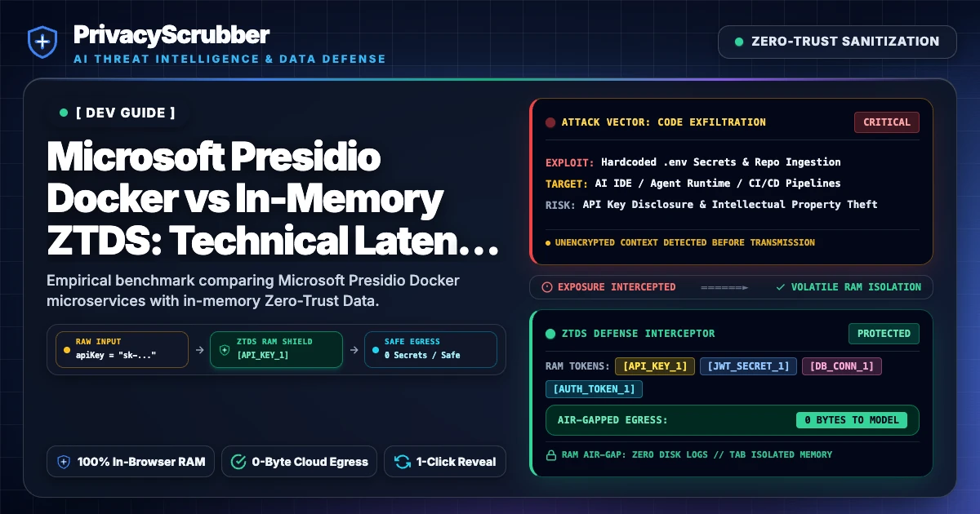Image resolution: width=980 pixels, height=514 pixels.
Task: Click the checkmark beside VOLATILE RAM ISOLATION
Action: (x=781, y=287)
